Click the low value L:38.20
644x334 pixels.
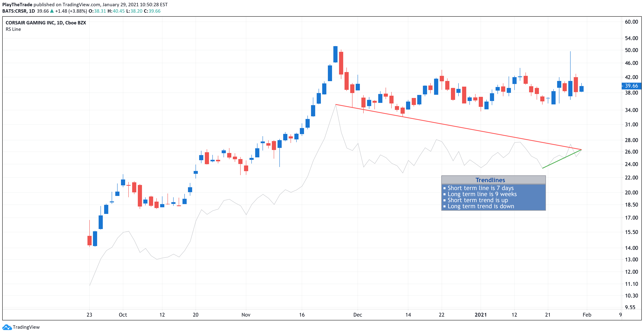tap(134, 11)
